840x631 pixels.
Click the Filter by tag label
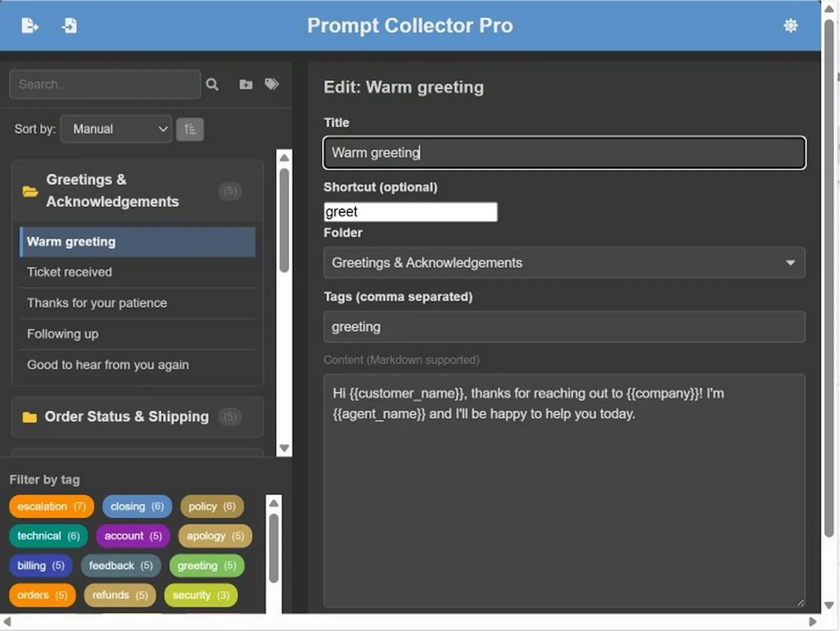pyautogui.click(x=45, y=480)
